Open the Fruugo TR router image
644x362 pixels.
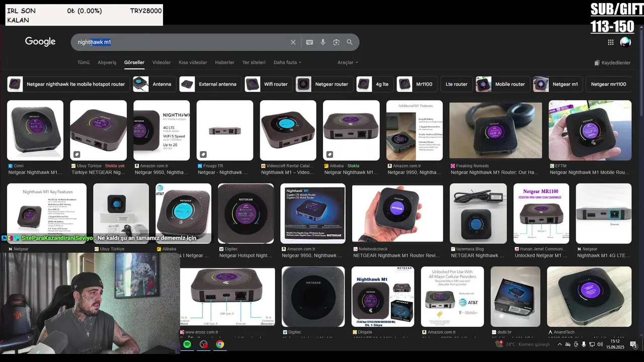click(225, 130)
